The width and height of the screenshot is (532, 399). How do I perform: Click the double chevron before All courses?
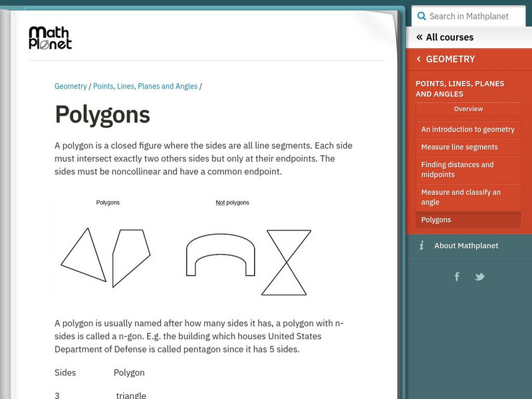point(420,37)
